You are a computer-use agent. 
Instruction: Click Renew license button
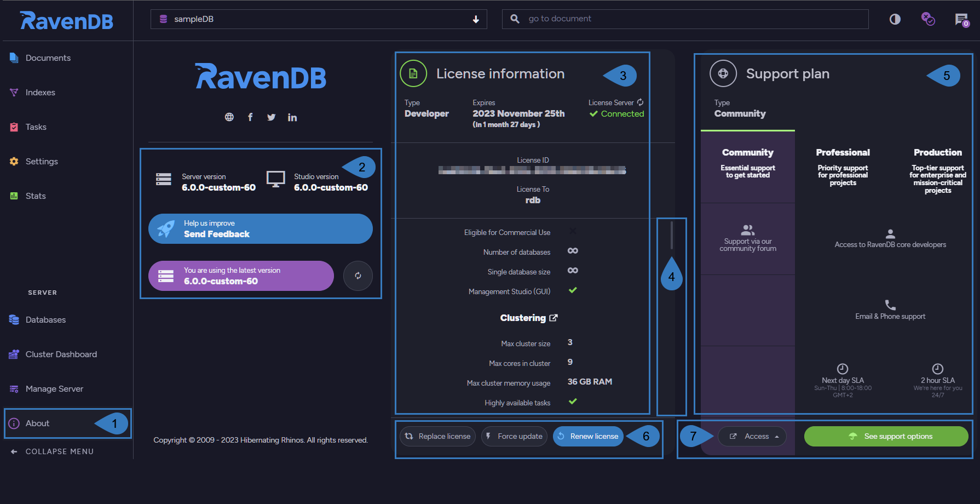[588, 436]
